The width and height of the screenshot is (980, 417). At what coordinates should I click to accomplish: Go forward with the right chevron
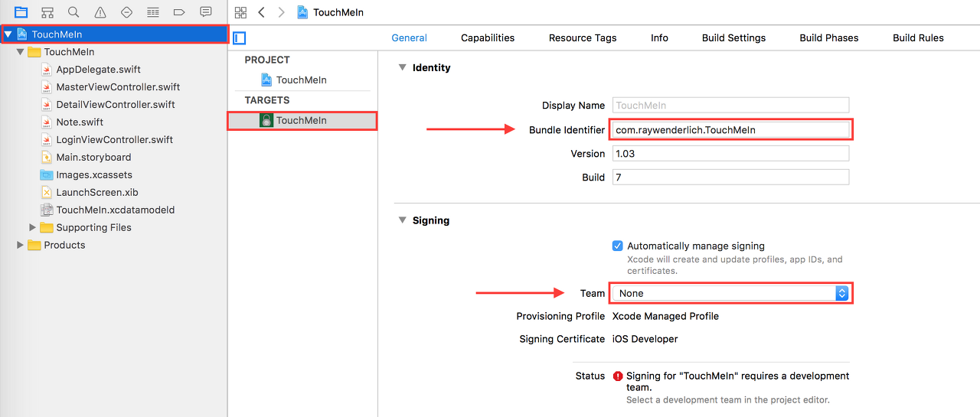click(281, 12)
